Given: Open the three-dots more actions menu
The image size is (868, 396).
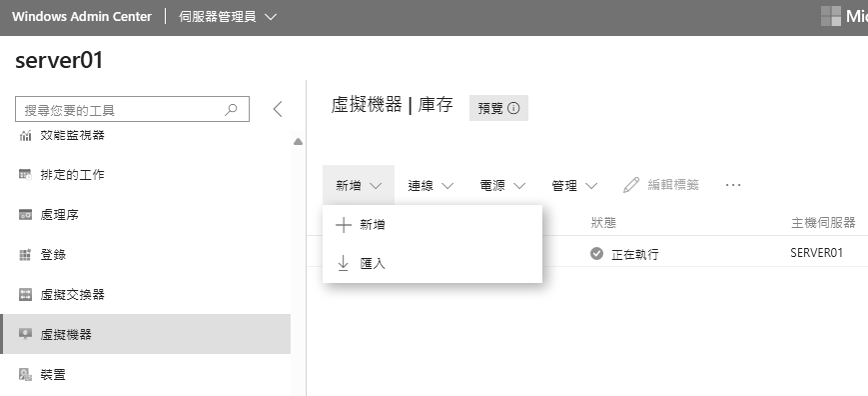Looking at the screenshot, I should click(x=733, y=185).
